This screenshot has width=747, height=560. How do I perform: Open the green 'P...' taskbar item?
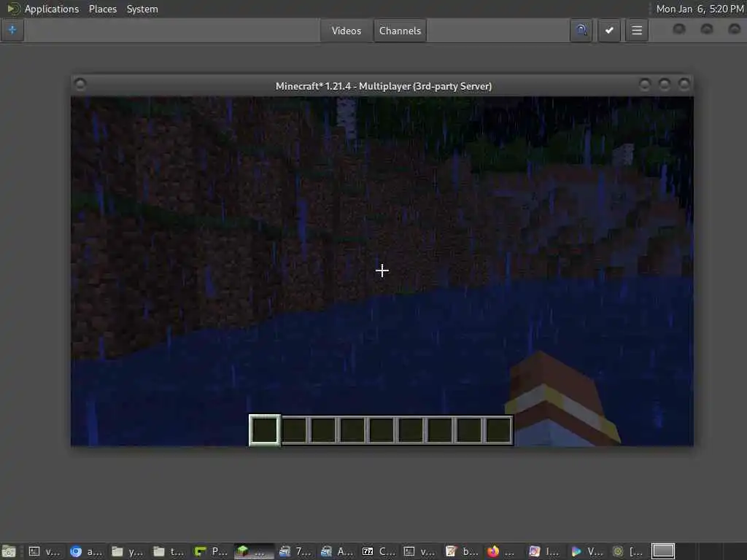pyautogui.click(x=211, y=551)
